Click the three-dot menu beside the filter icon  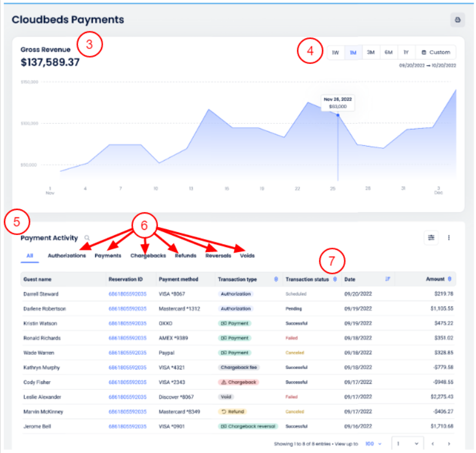[x=448, y=237]
